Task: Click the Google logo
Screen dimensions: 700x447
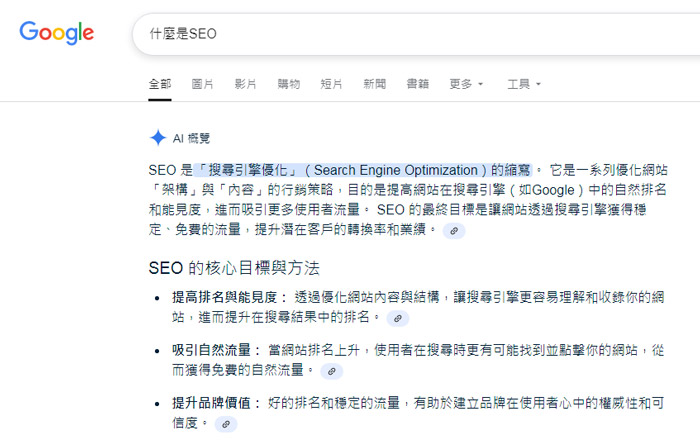Action: click(57, 32)
